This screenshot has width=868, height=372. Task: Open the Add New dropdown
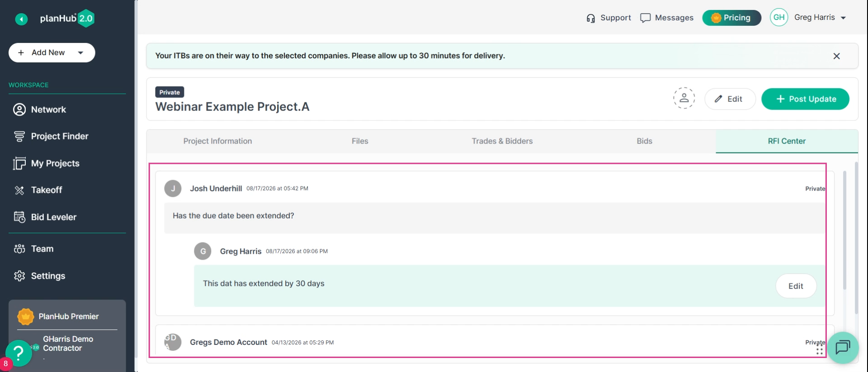pos(52,52)
